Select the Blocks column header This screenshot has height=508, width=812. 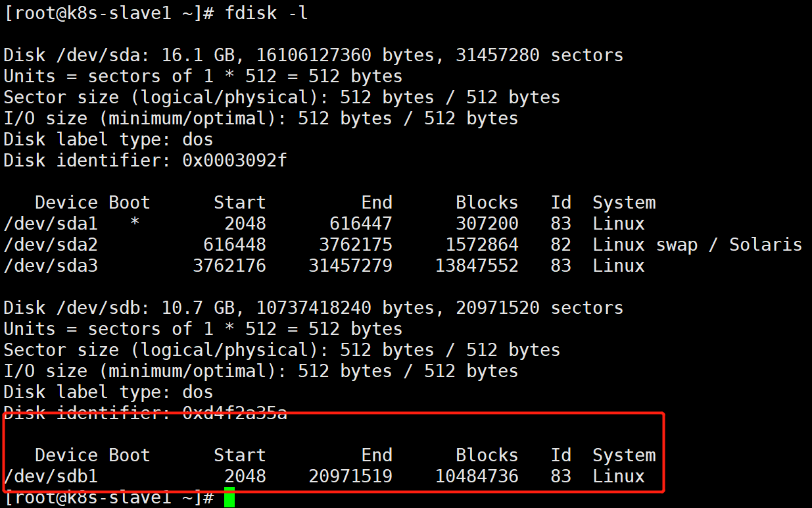coord(487,202)
